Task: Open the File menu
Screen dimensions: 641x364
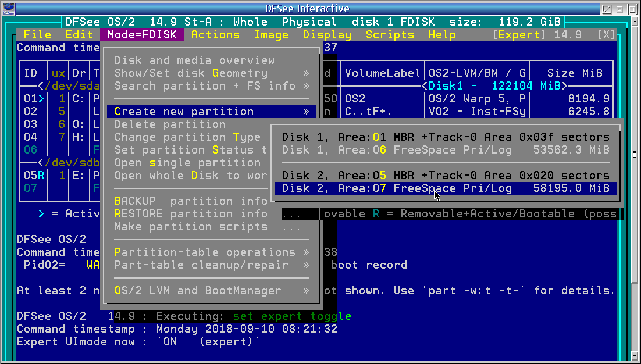Action: [37, 35]
